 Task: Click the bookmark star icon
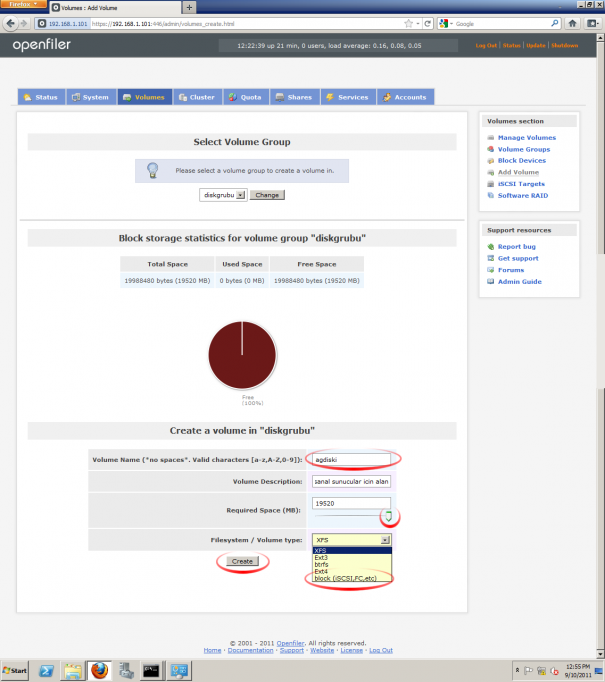408,23
